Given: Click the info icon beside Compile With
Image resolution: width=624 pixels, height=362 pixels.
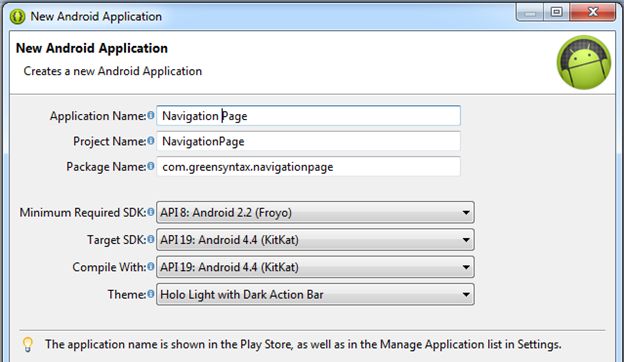Looking at the screenshot, I should point(150,267).
